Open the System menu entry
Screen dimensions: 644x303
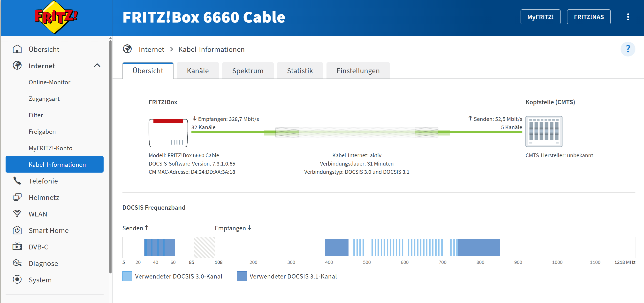coord(40,280)
